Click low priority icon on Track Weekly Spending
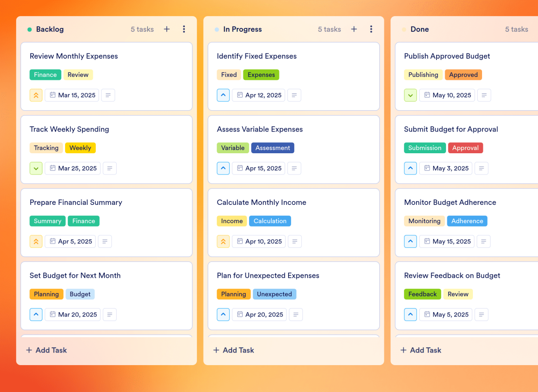The image size is (538, 392). coord(36,168)
